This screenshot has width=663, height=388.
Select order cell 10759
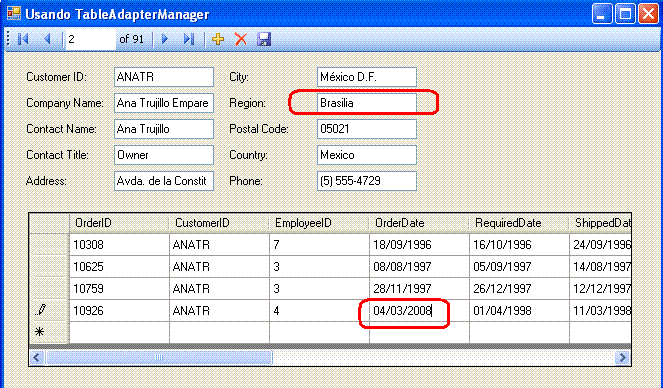pyautogui.click(x=119, y=288)
